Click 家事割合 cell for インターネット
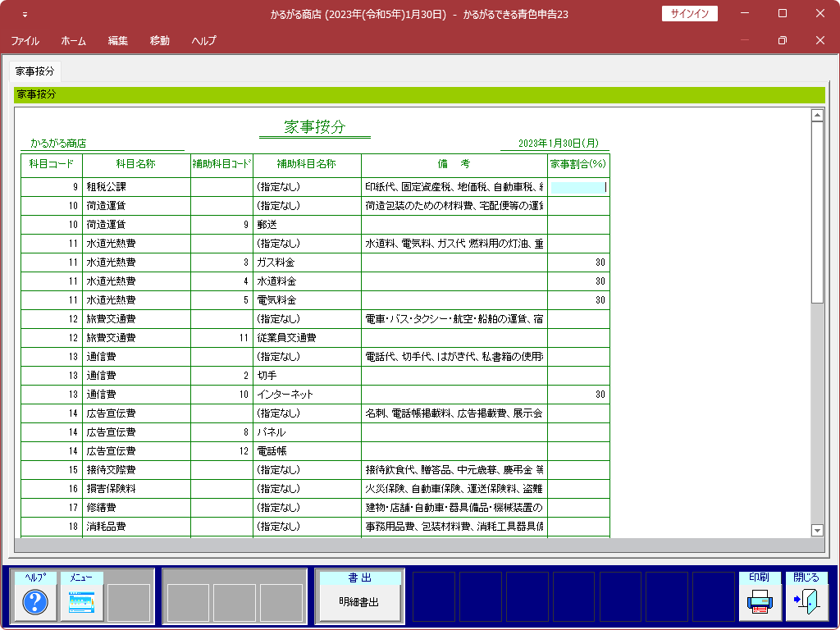840x630 pixels. (x=578, y=395)
